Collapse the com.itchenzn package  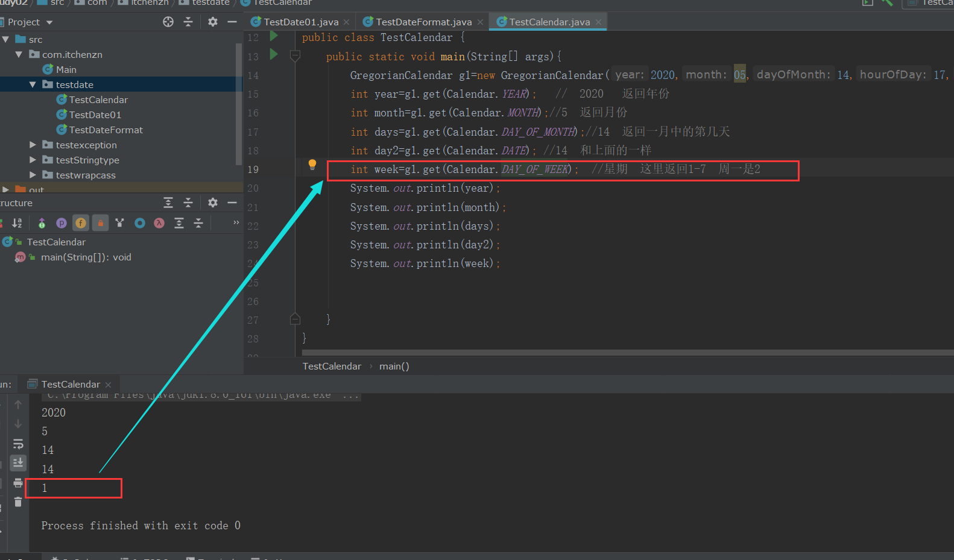pyautogui.click(x=19, y=54)
